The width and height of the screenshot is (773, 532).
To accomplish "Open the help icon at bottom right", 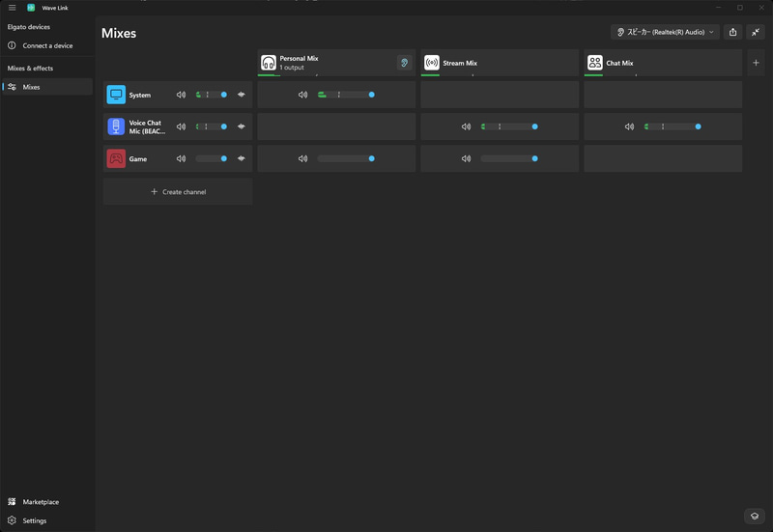I will click(x=755, y=516).
